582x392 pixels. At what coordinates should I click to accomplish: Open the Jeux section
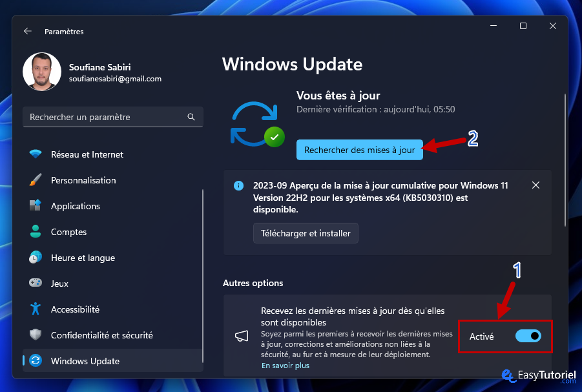coord(113,284)
